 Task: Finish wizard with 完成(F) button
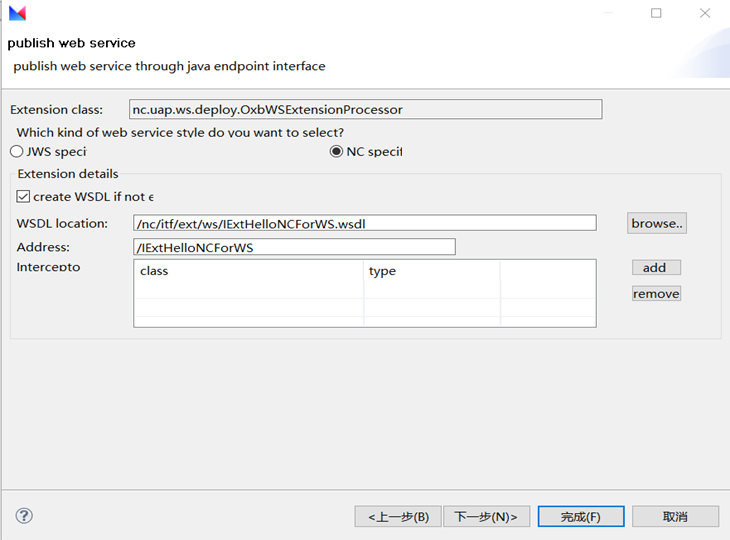tap(581, 517)
